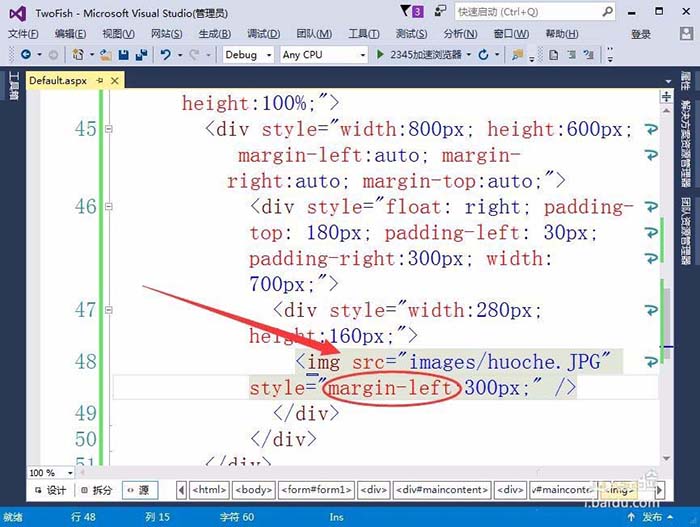Select the <div#maincontent> breadcrumb tag
The height and width of the screenshot is (527, 700).
(x=442, y=490)
